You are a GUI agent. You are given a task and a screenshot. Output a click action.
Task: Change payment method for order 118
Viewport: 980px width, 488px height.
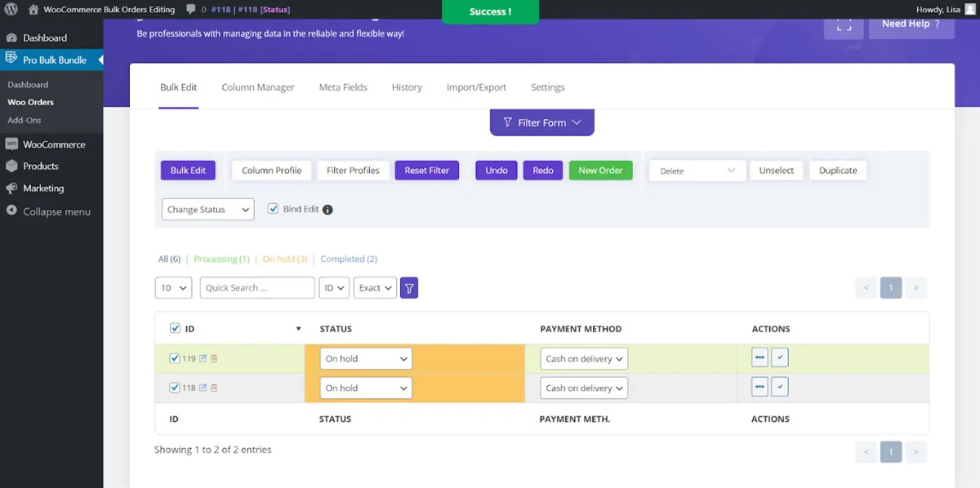(583, 387)
